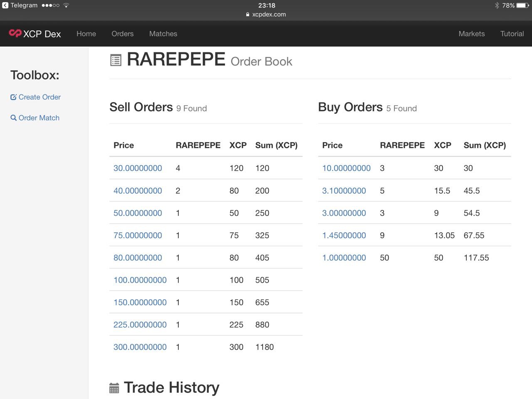The image size is (532, 399).
Task: Click the RAREPEPE column header in Sell Orders
Action: tap(198, 145)
